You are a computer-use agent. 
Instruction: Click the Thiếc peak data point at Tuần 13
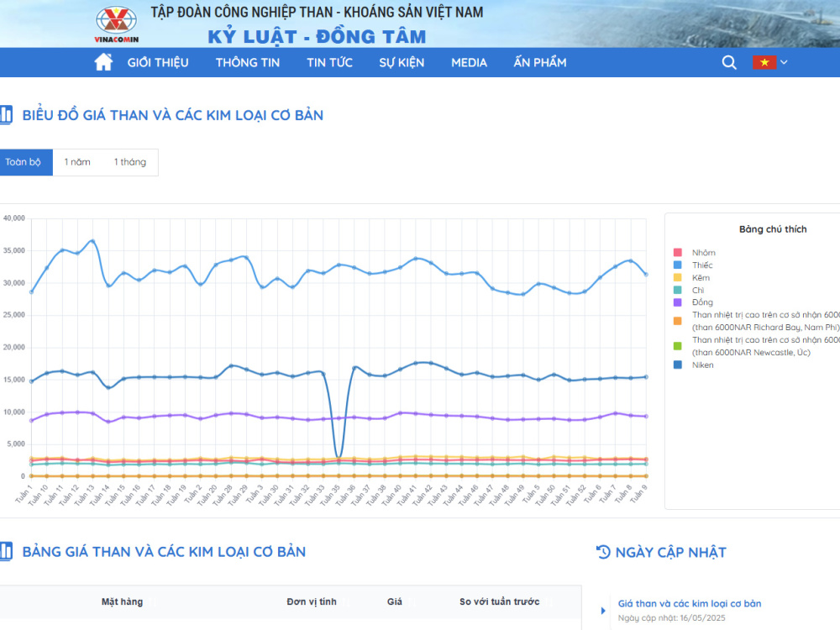pos(92,241)
